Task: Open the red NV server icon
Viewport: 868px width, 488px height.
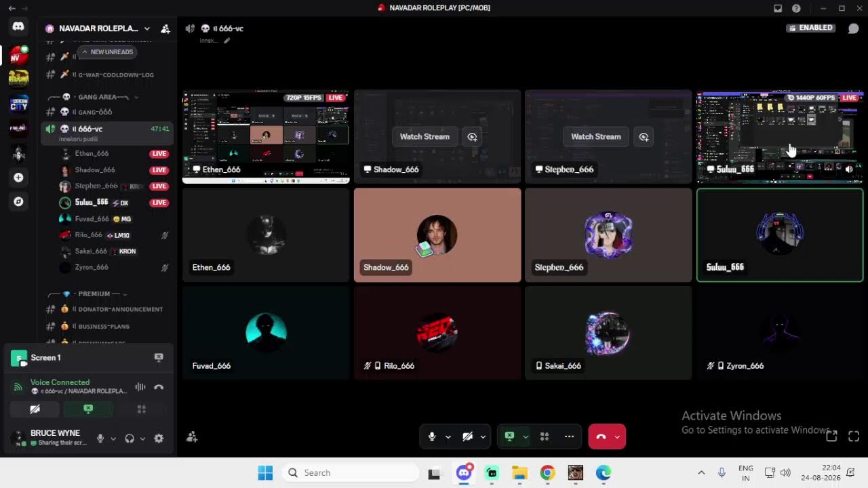Action: click(x=18, y=55)
